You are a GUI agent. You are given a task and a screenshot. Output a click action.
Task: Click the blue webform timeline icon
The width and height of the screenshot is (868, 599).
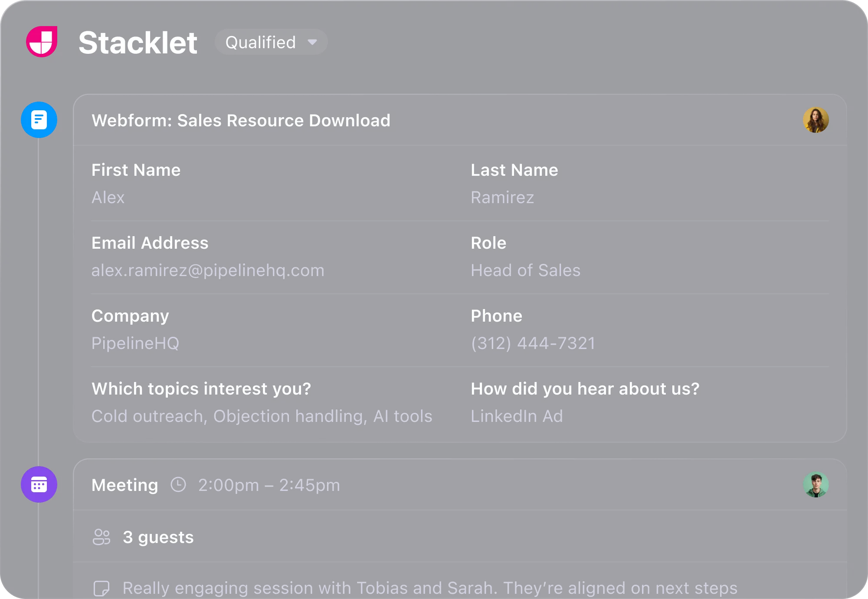[x=39, y=120]
